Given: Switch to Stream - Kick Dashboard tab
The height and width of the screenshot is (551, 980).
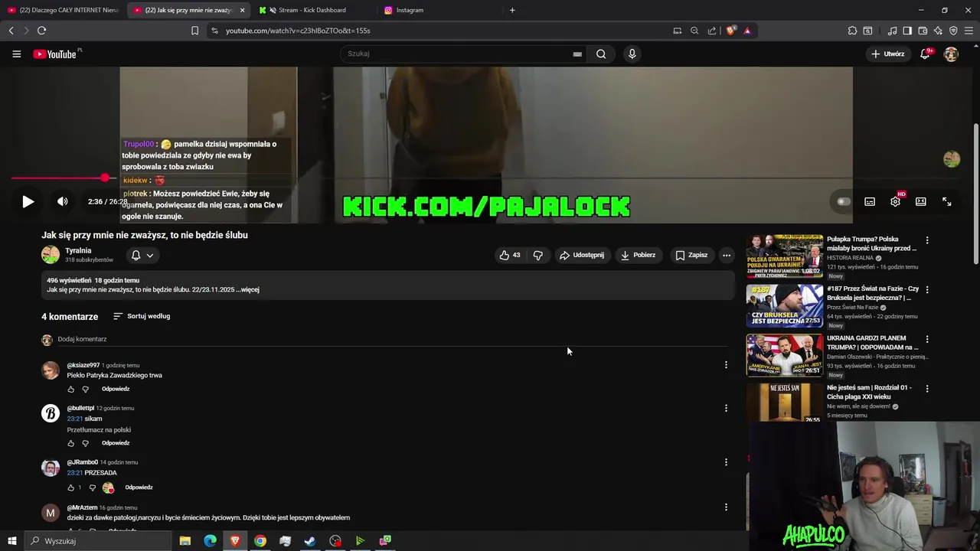Looking at the screenshot, I should 312,10.
